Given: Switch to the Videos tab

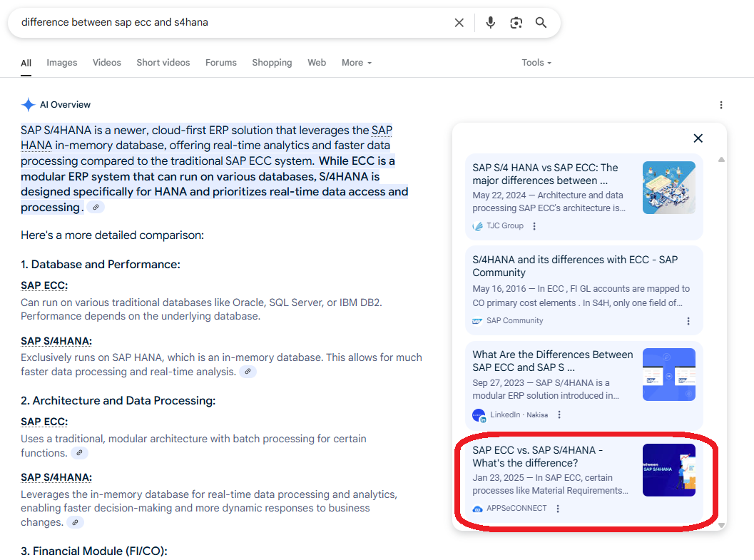Looking at the screenshot, I should [x=107, y=63].
